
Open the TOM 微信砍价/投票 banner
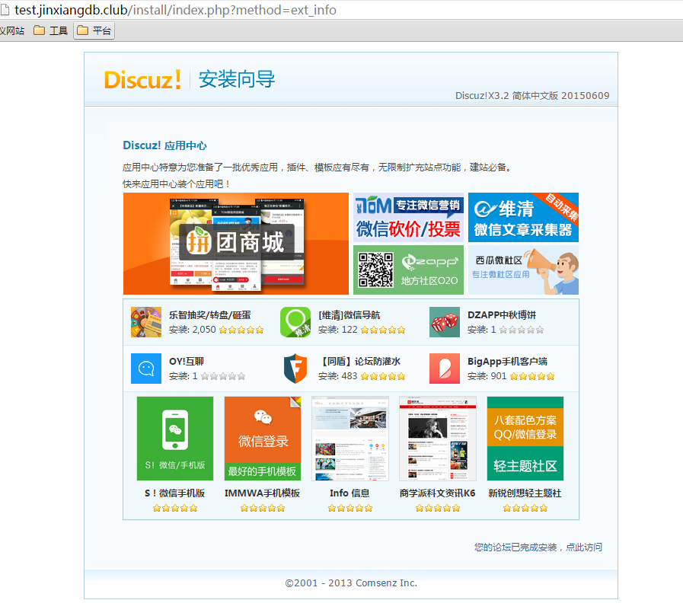(408, 217)
